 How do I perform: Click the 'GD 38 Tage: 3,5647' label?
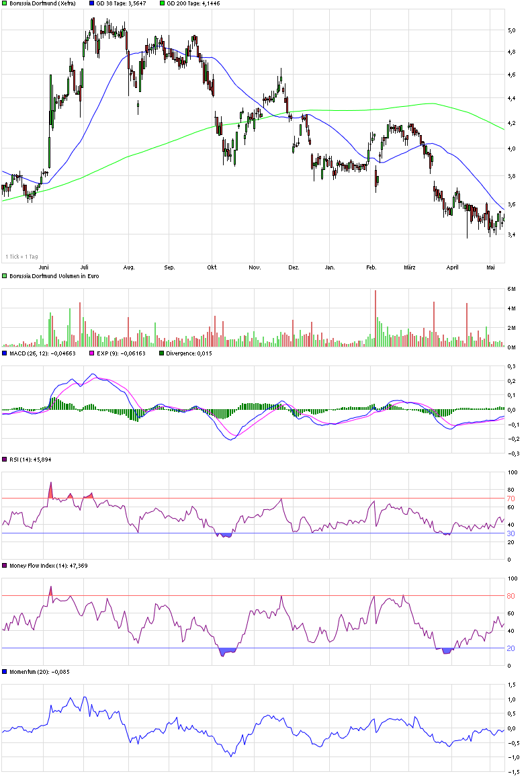[121, 3]
